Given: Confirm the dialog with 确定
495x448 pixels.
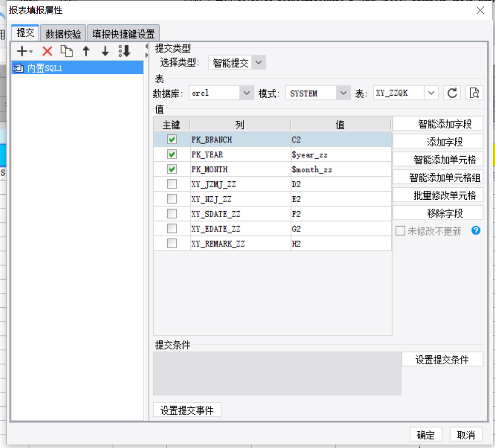Looking at the screenshot, I should pyautogui.click(x=426, y=435).
